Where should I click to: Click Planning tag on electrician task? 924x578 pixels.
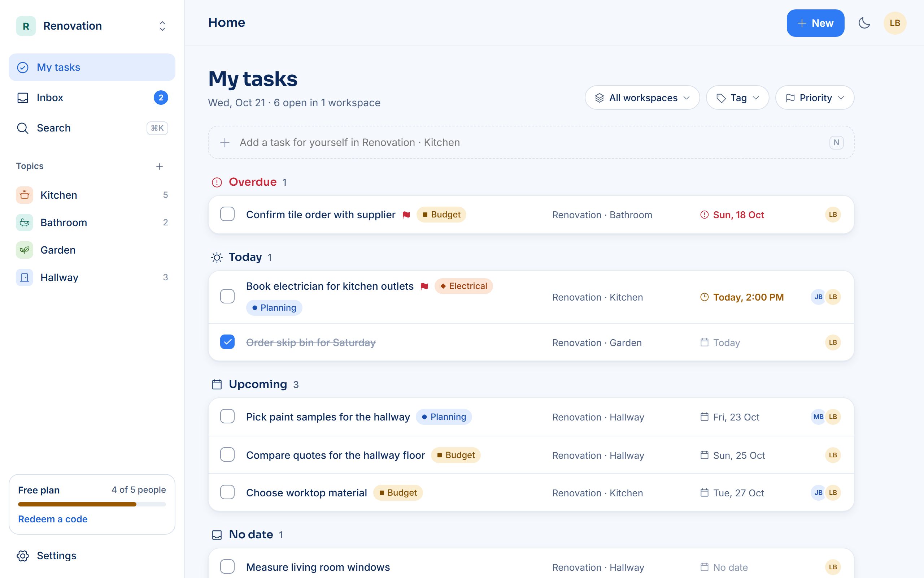[274, 308]
